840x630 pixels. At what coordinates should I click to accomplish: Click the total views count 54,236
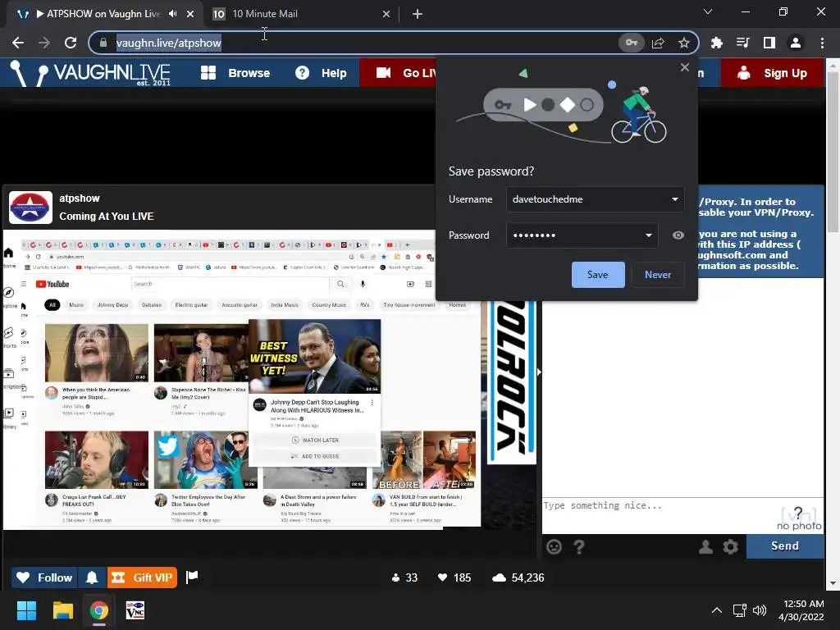[x=518, y=577]
